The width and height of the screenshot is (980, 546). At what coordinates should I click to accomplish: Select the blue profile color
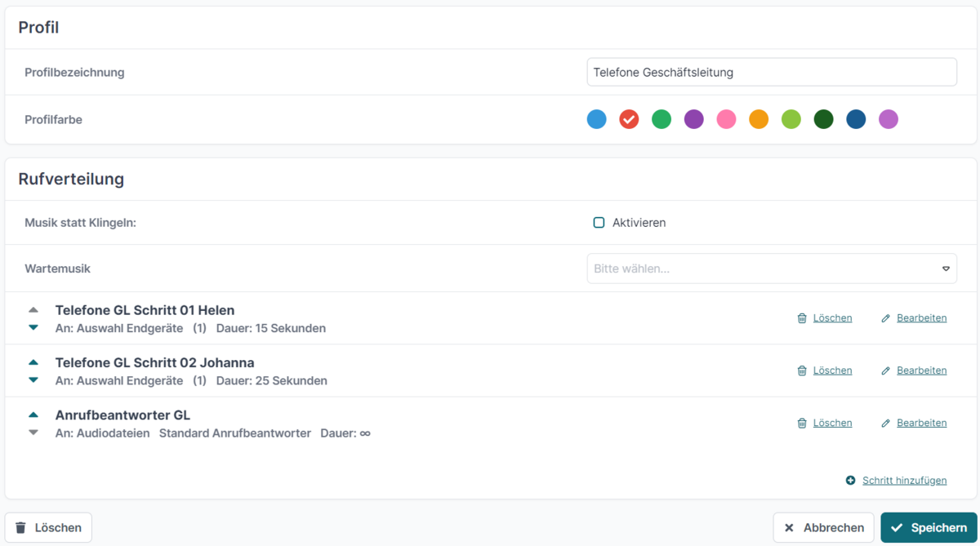[597, 119]
